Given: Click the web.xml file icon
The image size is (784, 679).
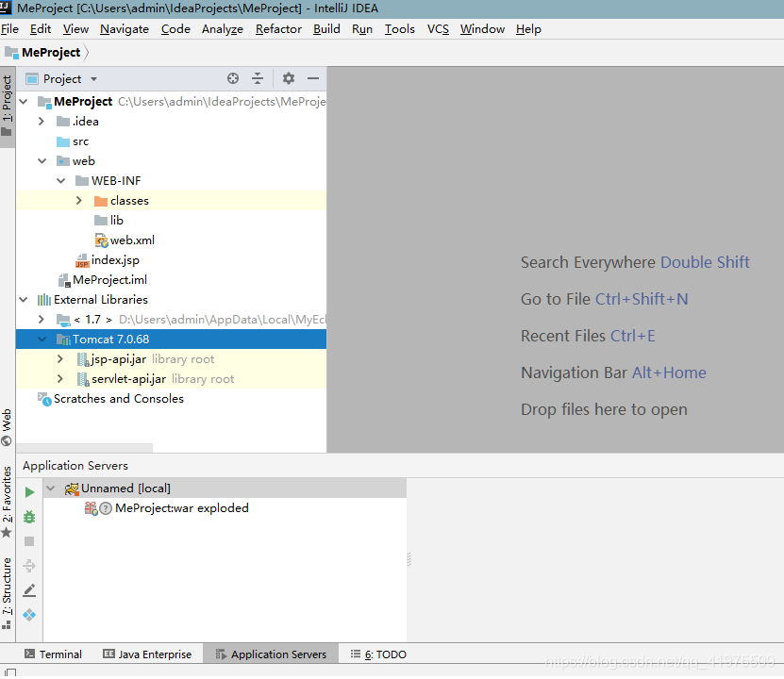Looking at the screenshot, I should pos(102,240).
